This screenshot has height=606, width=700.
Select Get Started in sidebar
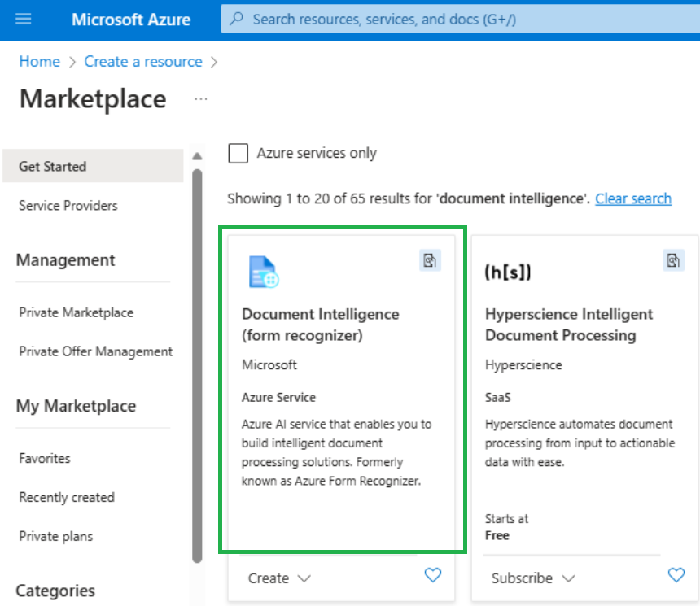pos(93,166)
